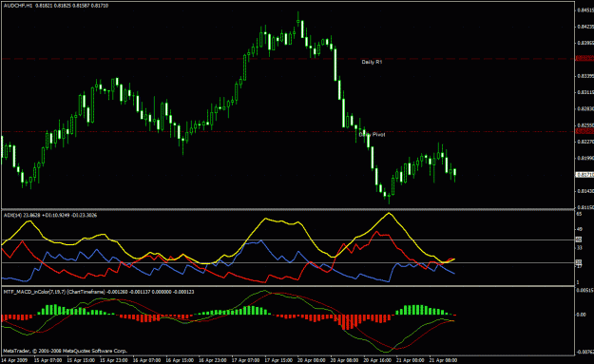
Task: Click the "21 Apr 08:00" time label
Action: click(443, 360)
